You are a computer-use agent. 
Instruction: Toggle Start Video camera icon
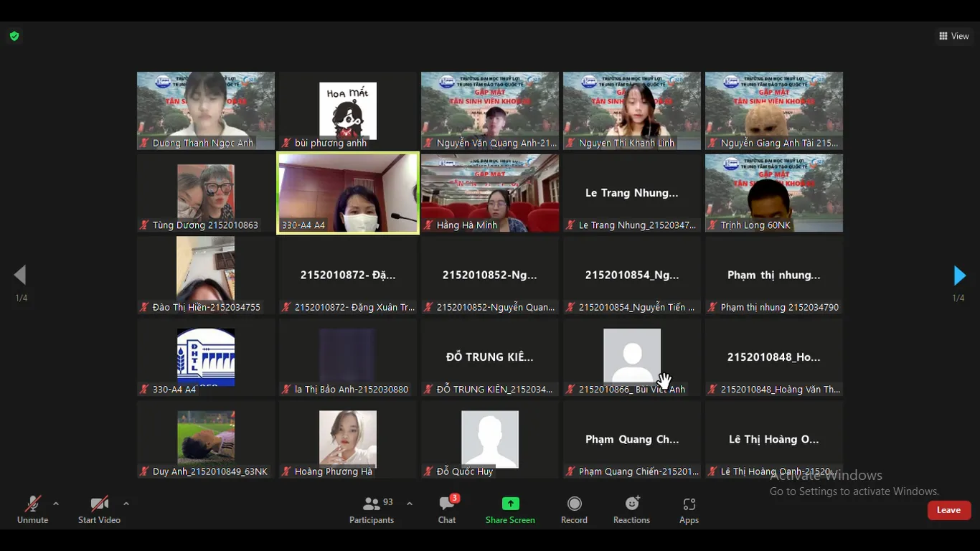point(99,504)
